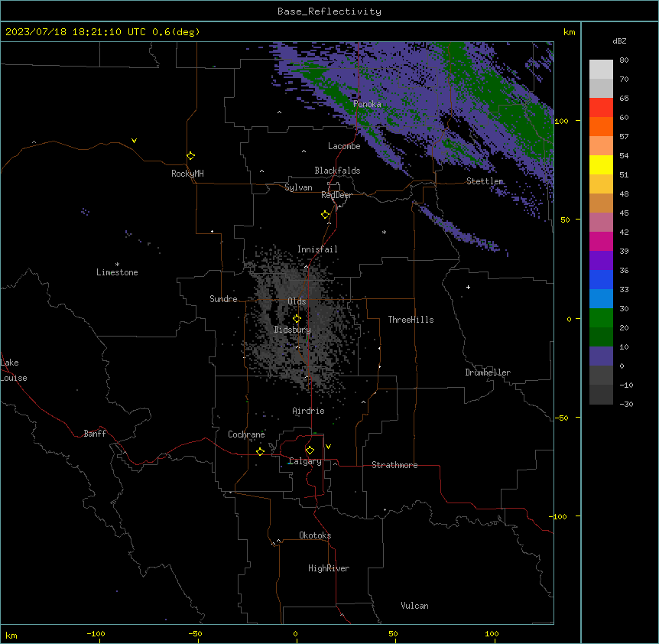659x644 pixels.
Task: Click the Olds city label
Action: 297,301
